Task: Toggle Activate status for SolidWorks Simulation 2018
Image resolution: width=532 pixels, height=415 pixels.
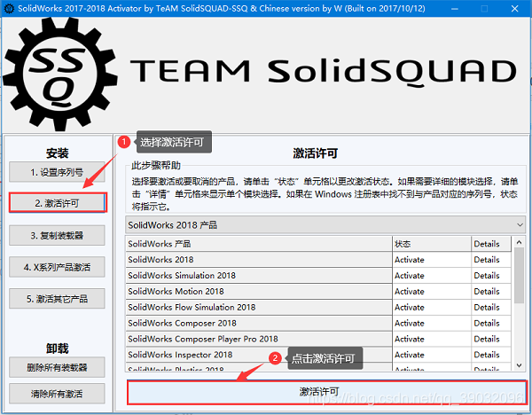Action: (x=432, y=275)
